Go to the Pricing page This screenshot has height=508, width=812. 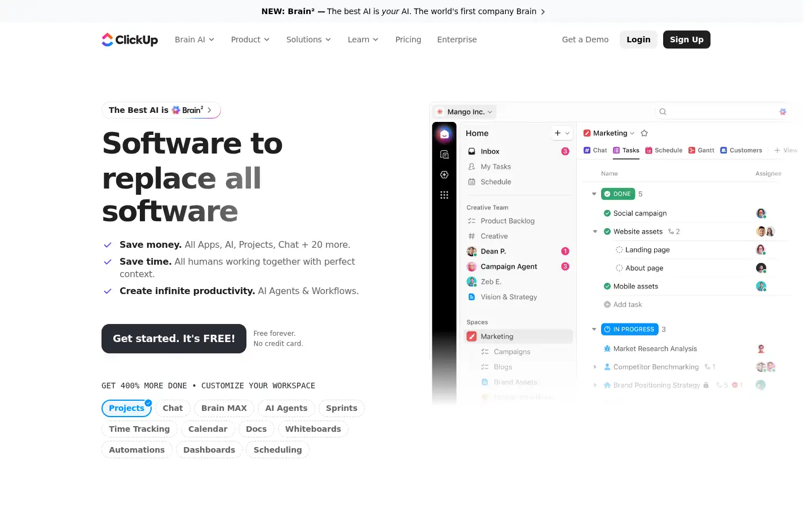coord(408,40)
